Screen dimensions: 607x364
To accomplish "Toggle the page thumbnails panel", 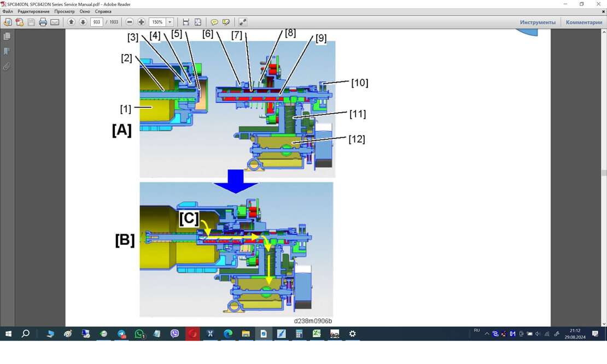I will coord(7,37).
